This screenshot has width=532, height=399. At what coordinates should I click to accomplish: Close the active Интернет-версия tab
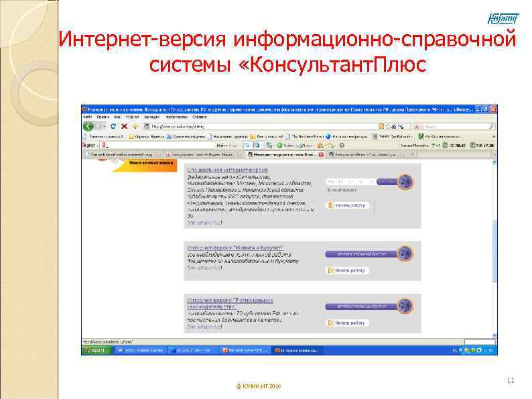coord(321,154)
